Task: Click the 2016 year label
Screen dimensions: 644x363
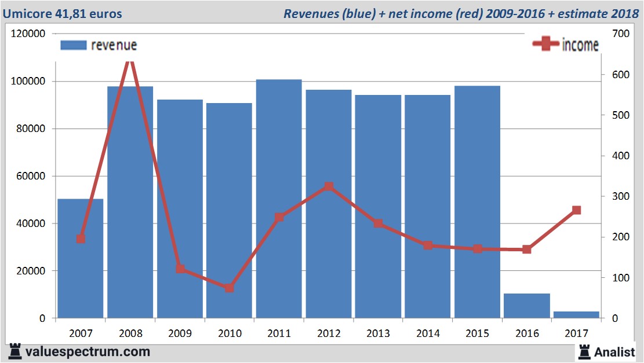Action: (x=527, y=333)
